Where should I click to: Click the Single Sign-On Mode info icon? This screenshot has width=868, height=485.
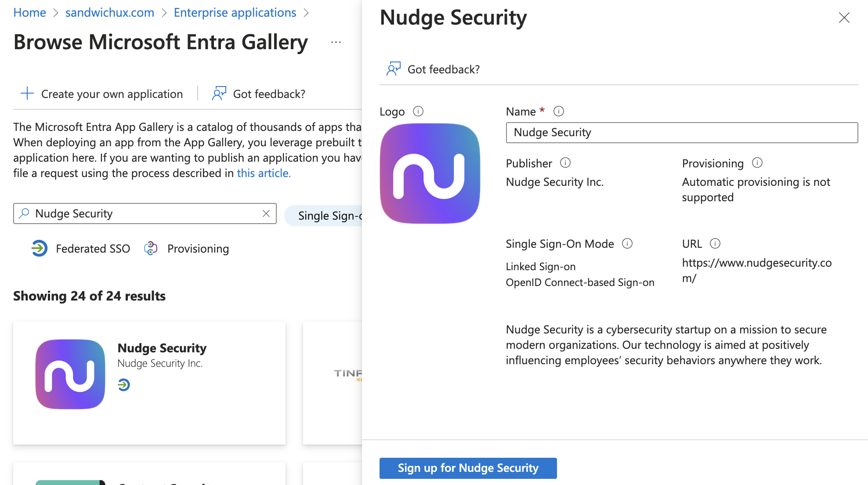click(627, 243)
